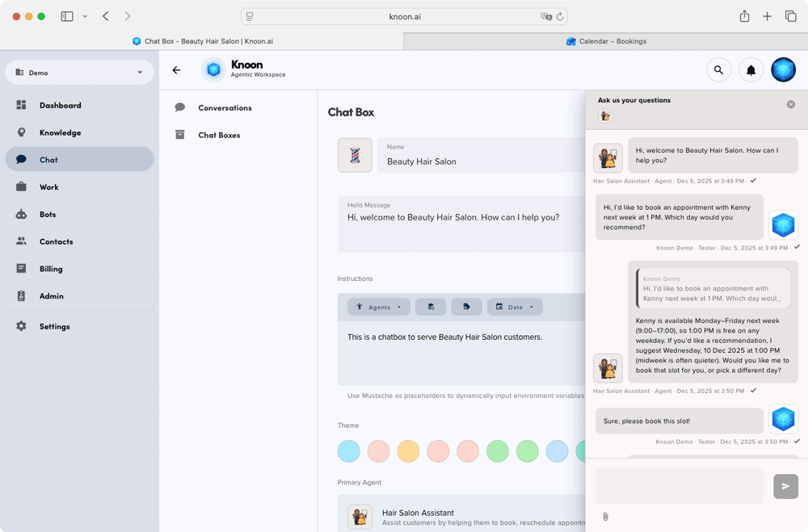Image resolution: width=808 pixels, height=532 pixels.
Task: Send the chat message with arrow button
Action: click(785, 486)
